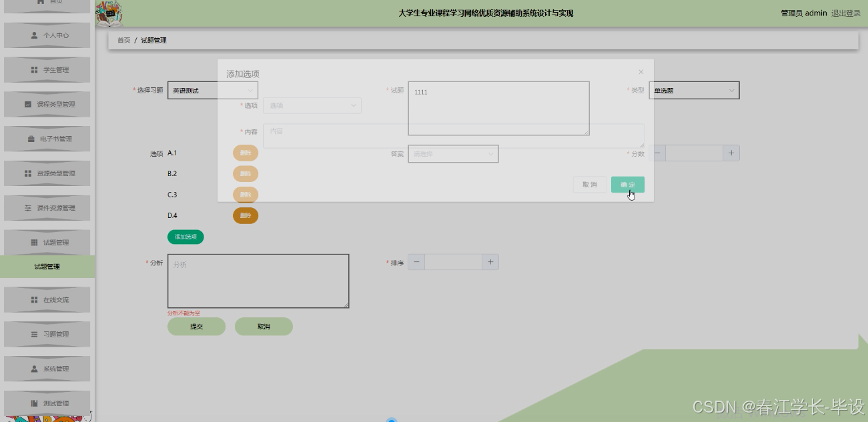Viewport: 868px width, 422px height.
Task: Open the 选项 dropdown in the dialog
Action: click(312, 105)
